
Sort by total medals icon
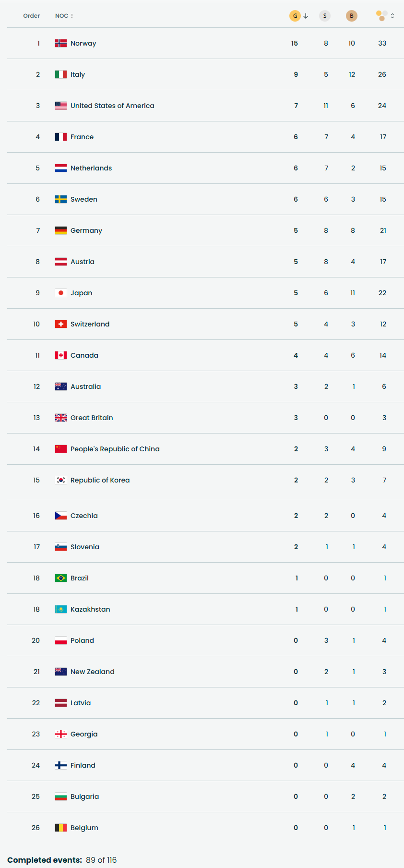tap(381, 16)
